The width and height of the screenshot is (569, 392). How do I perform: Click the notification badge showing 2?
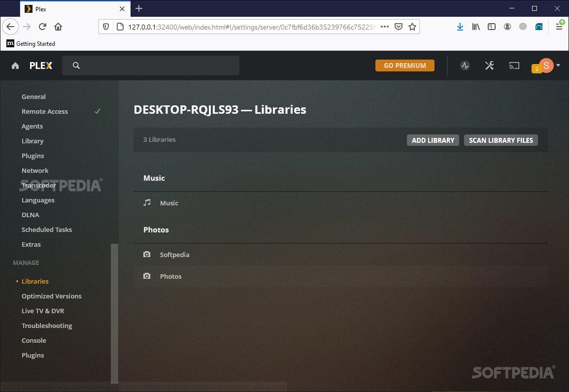(x=536, y=68)
